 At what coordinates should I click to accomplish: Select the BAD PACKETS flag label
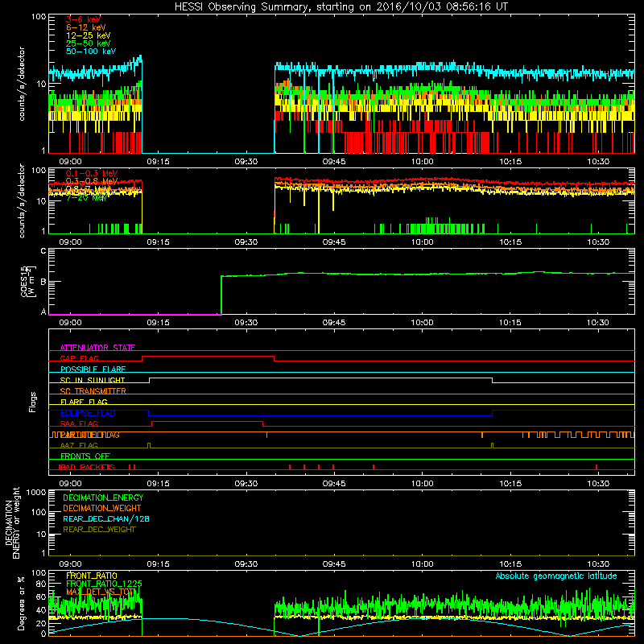tap(86, 468)
